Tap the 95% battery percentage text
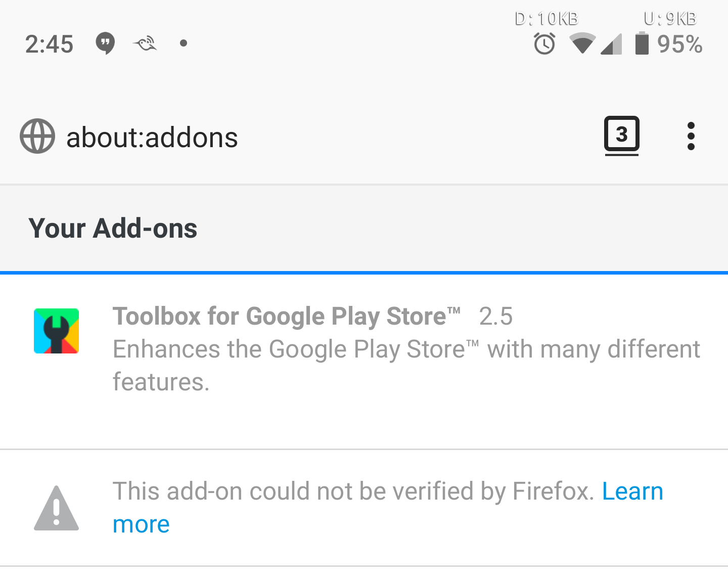Viewport: 728px width, 580px height. pos(679,44)
